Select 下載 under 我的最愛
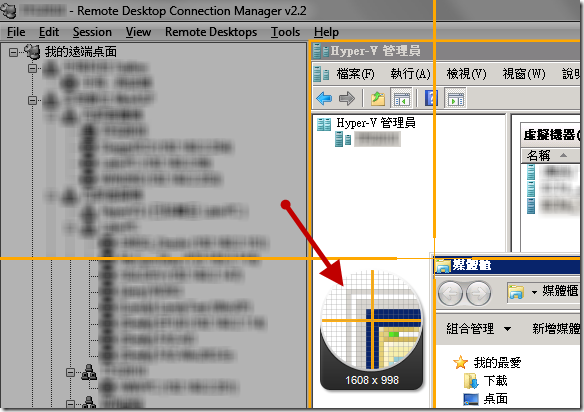This screenshot has width=584, height=412. pyautogui.click(x=495, y=381)
